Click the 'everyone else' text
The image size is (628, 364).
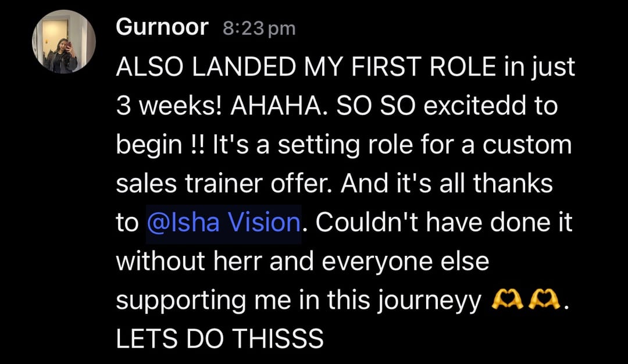pos(405,262)
